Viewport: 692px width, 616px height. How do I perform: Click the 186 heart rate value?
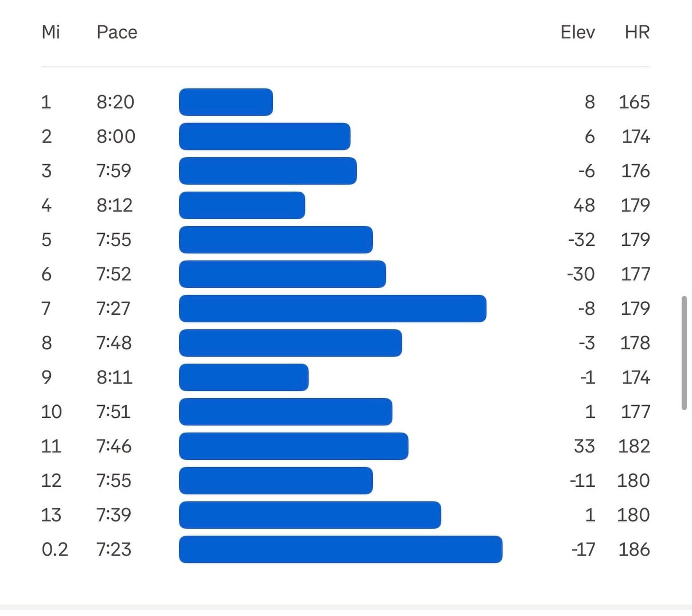(x=634, y=549)
